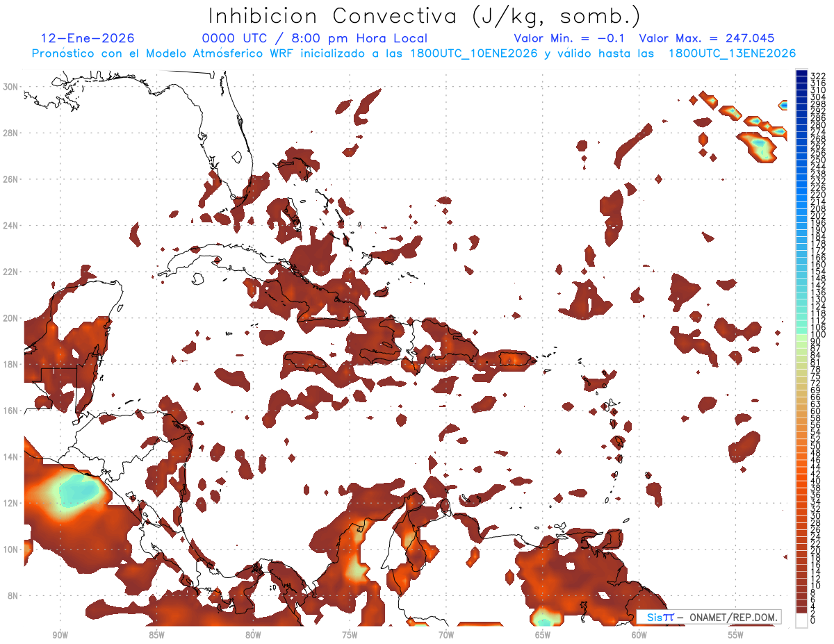Select the "Valor Max. = 247.045" readout
Image resolution: width=834 pixels, height=644 pixels.
[x=706, y=39]
